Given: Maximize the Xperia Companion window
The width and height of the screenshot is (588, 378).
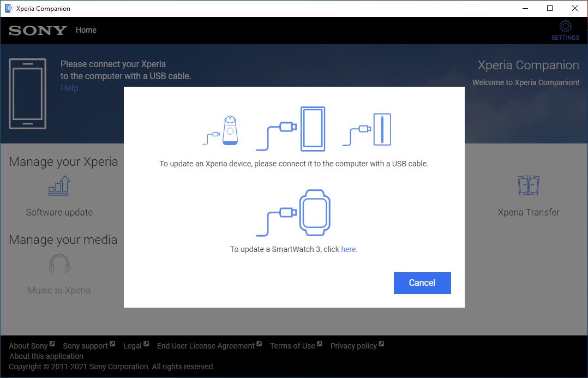Looking at the screenshot, I should [550, 8].
